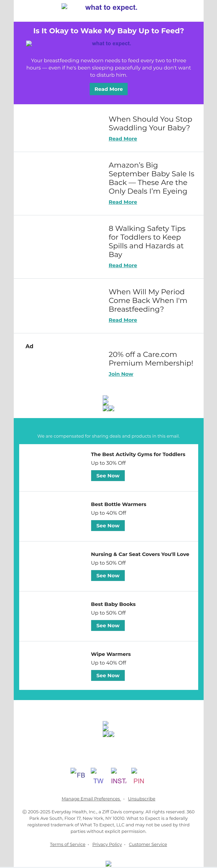Click See Now for Best Baby Books
This screenshot has height=868, width=217.
tap(108, 625)
